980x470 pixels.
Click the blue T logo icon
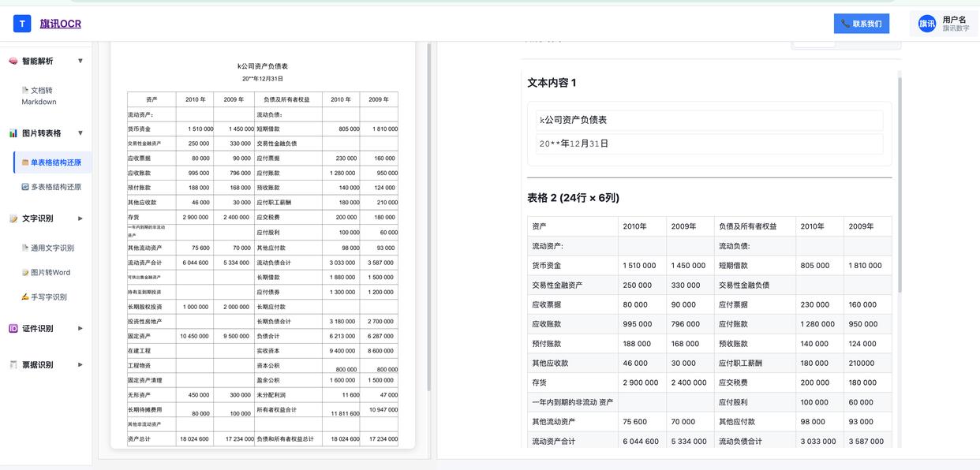22,24
